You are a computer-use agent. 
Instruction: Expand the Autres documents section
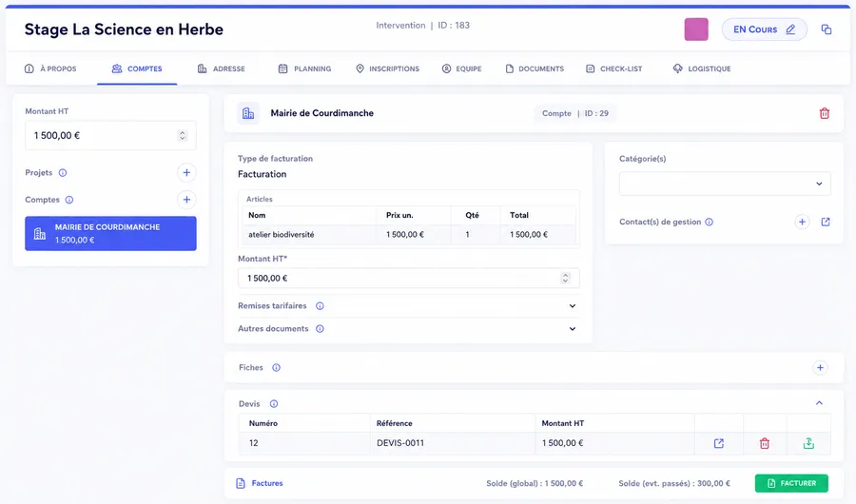pos(573,329)
